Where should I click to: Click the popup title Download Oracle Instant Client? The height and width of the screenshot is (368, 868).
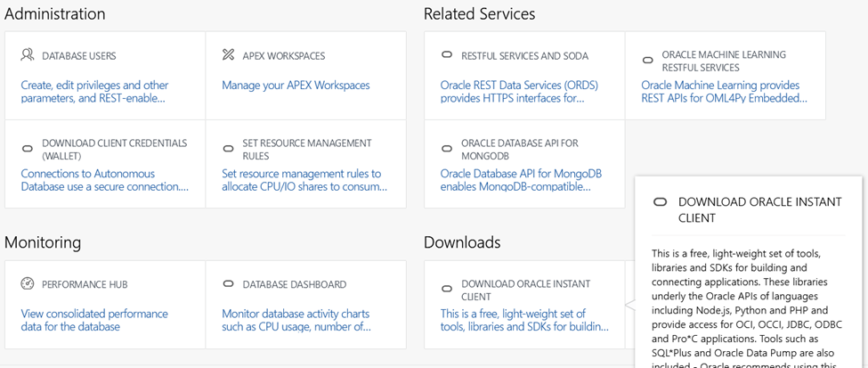(x=760, y=210)
